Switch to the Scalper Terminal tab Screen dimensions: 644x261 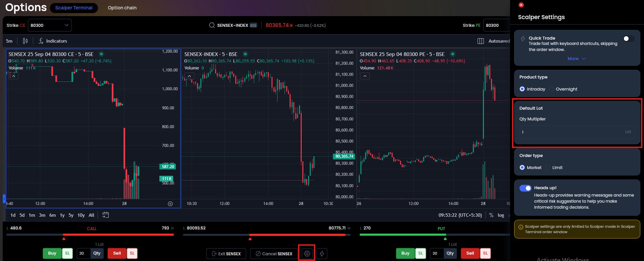tap(74, 8)
